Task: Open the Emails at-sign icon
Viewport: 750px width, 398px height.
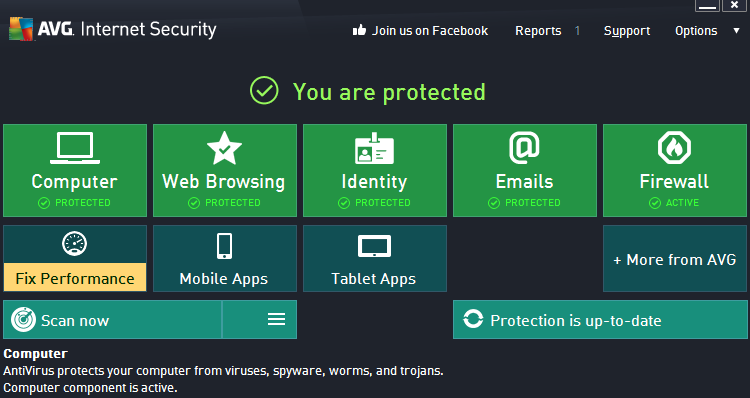Action: click(x=524, y=148)
